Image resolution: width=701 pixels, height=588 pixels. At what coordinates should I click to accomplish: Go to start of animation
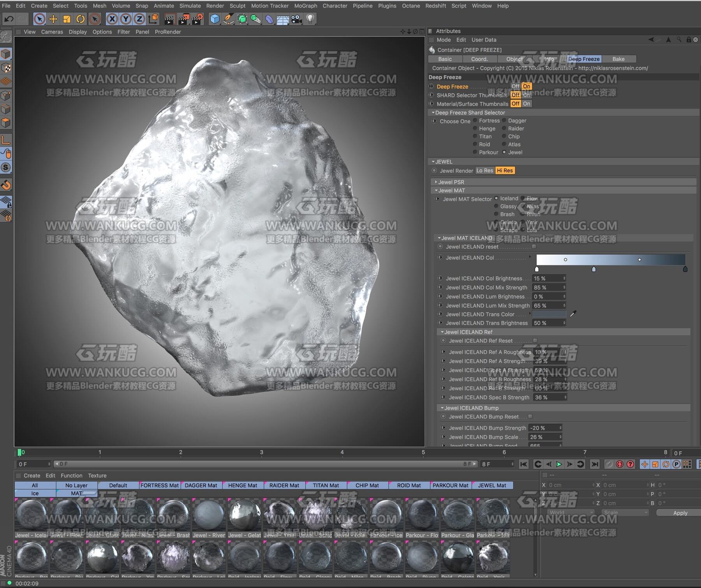click(523, 464)
